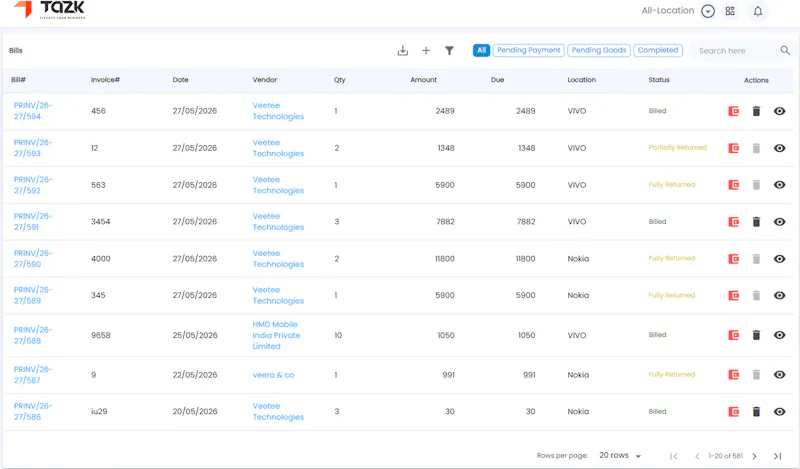Delete bill PRINV/26-27/586 with trash icon
Image resolution: width=800 pixels, height=469 pixels.
click(756, 411)
